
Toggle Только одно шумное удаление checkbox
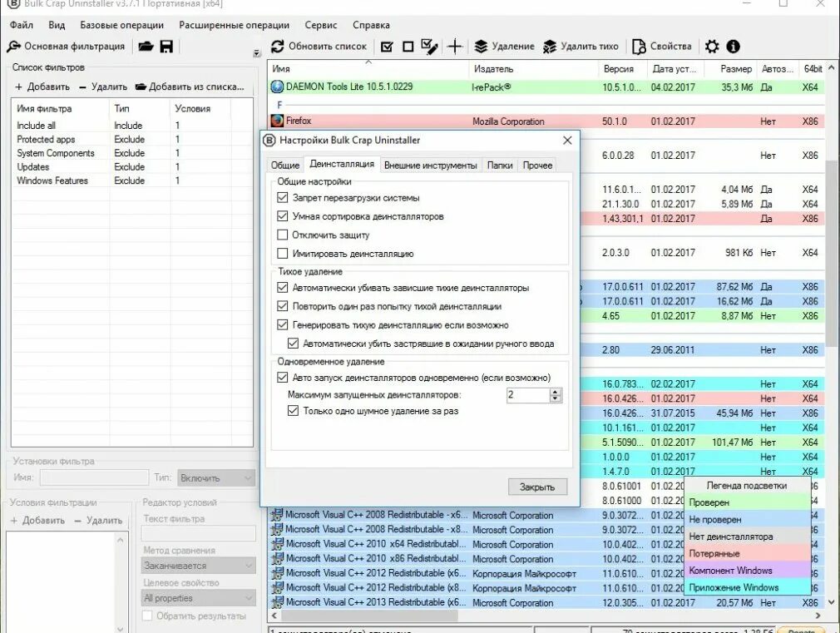pos(293,411)
